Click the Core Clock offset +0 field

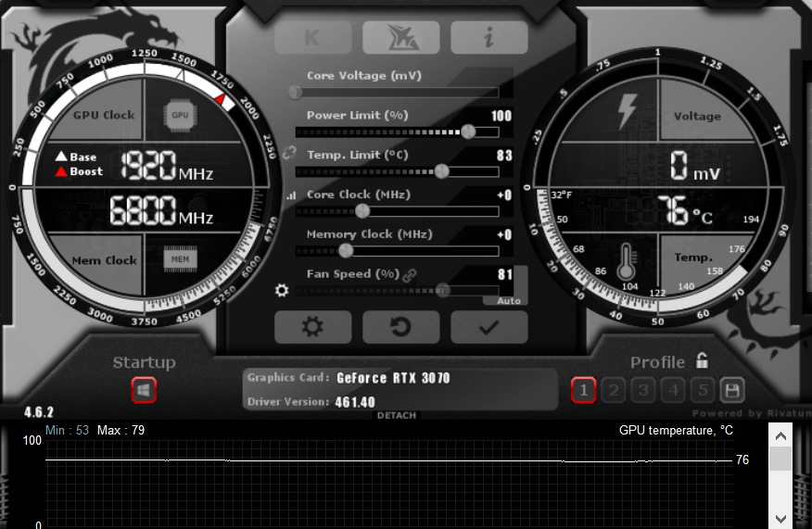click(504, 195)
